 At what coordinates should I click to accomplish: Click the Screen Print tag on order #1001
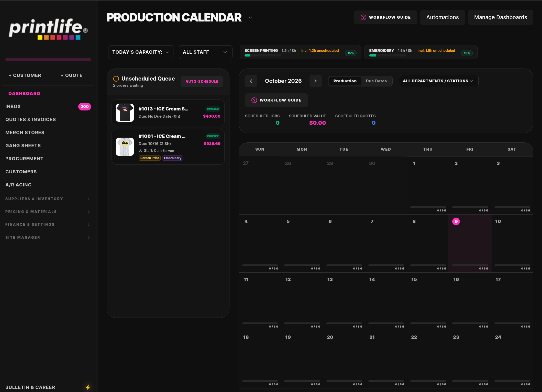point(149,158)
